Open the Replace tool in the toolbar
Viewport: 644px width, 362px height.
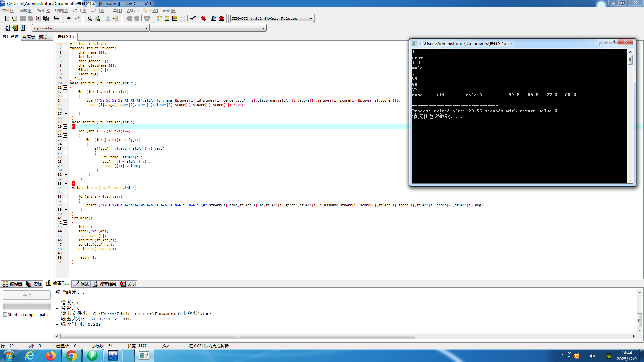97,18
